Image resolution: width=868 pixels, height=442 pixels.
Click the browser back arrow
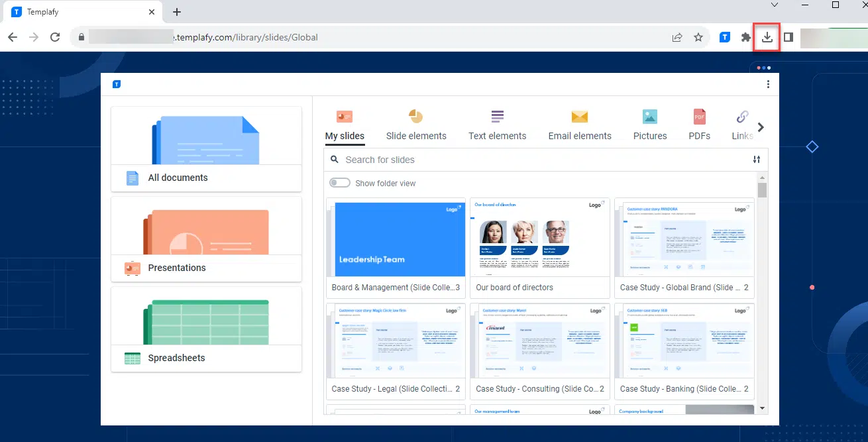13,37
